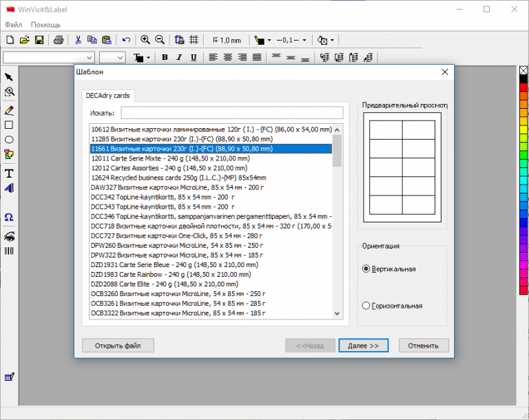Image resolution: width=529 pixels, height=420 pixels.
Task: Select Горизонтальная orientation radio button
Action: [x=366, y=306]
